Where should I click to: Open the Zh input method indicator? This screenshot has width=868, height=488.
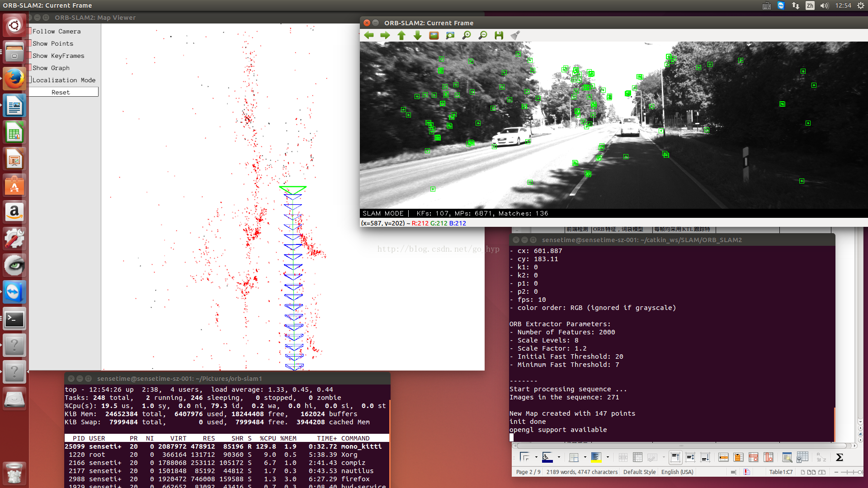coord(810,5)
